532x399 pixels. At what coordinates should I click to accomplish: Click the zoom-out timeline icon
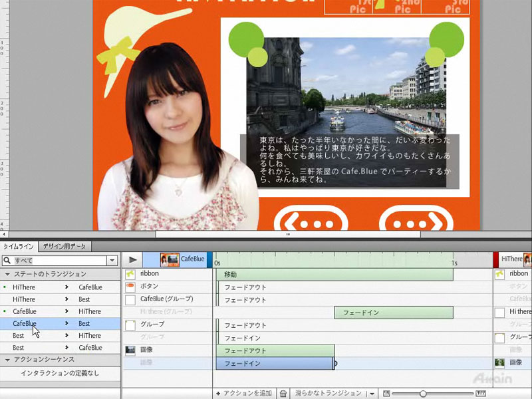[387, 394]
